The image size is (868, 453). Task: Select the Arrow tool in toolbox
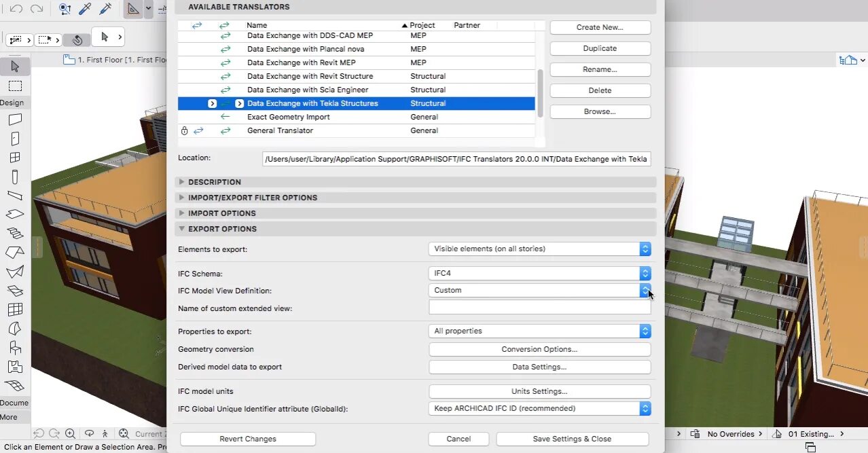[15, 67]
